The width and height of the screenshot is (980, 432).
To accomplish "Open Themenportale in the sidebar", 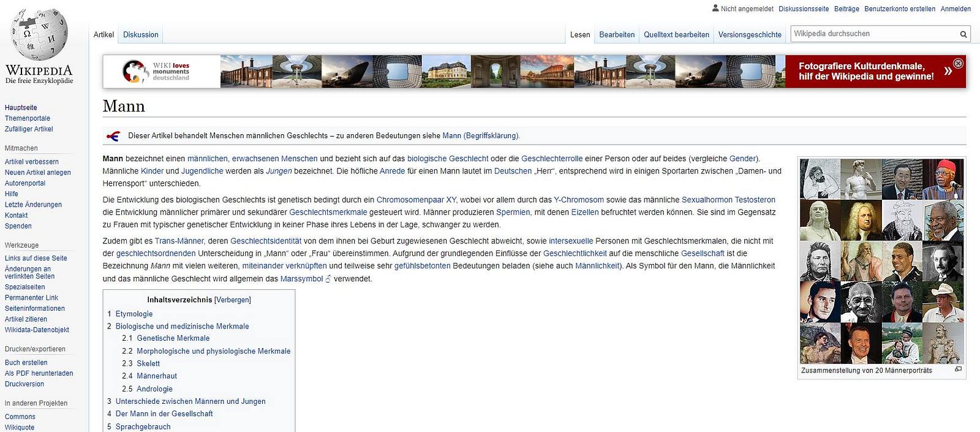I will 28,118.
